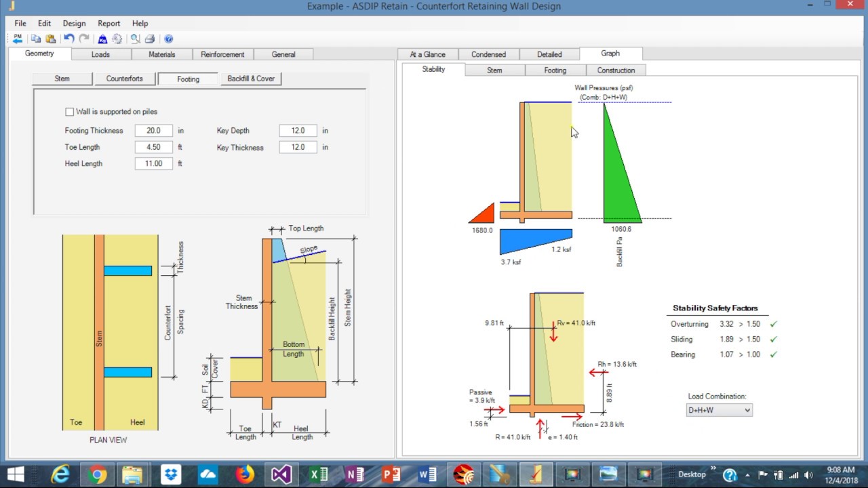
Task: Click the settings gear toolbar icon
Action: click(117, 39)
